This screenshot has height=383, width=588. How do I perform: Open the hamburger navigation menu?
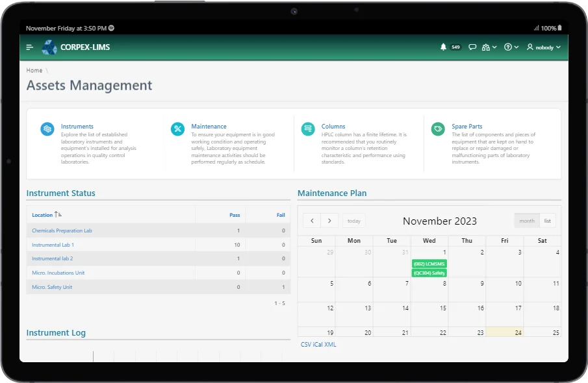(30, 47)
